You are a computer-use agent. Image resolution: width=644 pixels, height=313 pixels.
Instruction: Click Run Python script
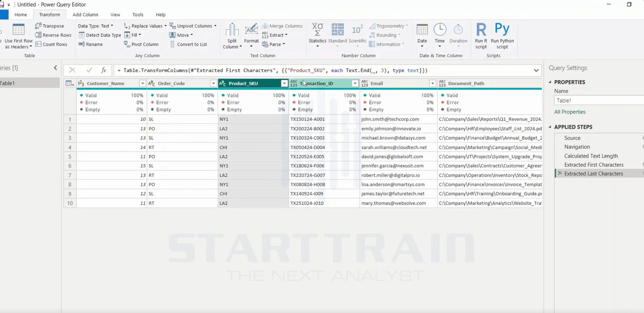502,36
